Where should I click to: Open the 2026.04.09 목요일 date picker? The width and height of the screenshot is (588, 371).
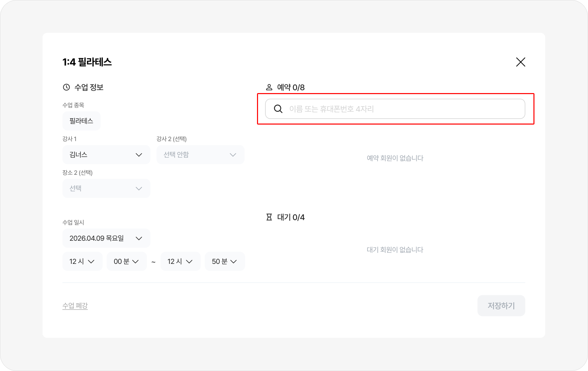click(x=106, y=238)
